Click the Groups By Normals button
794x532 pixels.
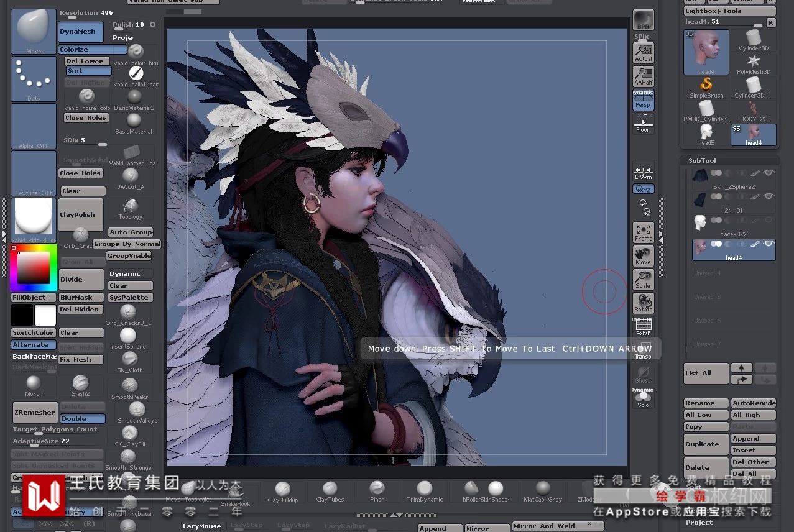[127, 244]
